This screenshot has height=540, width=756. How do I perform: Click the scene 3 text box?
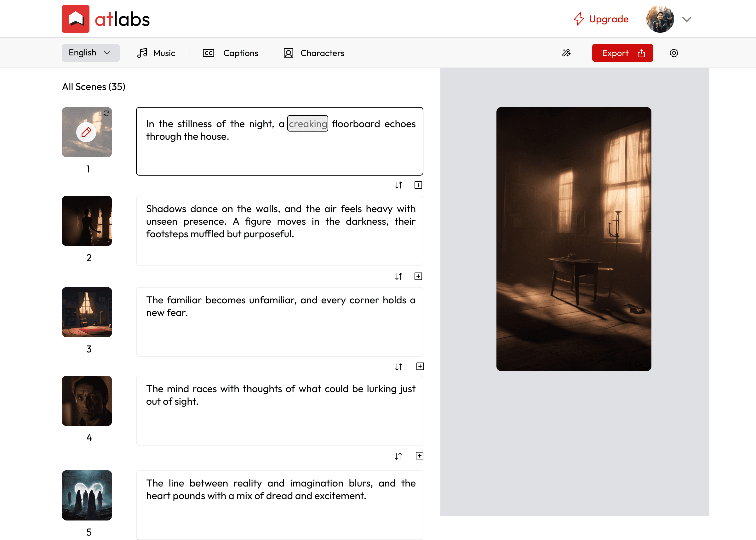coord(279,322)
